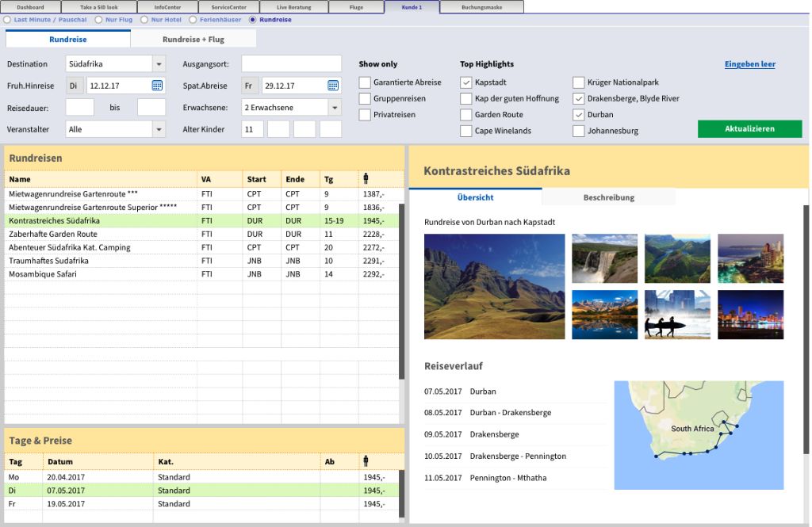Click person icon header in Rundreisen table
This screenshot has width=812, height=527.
pyautogui.click(x=366, y=179)
